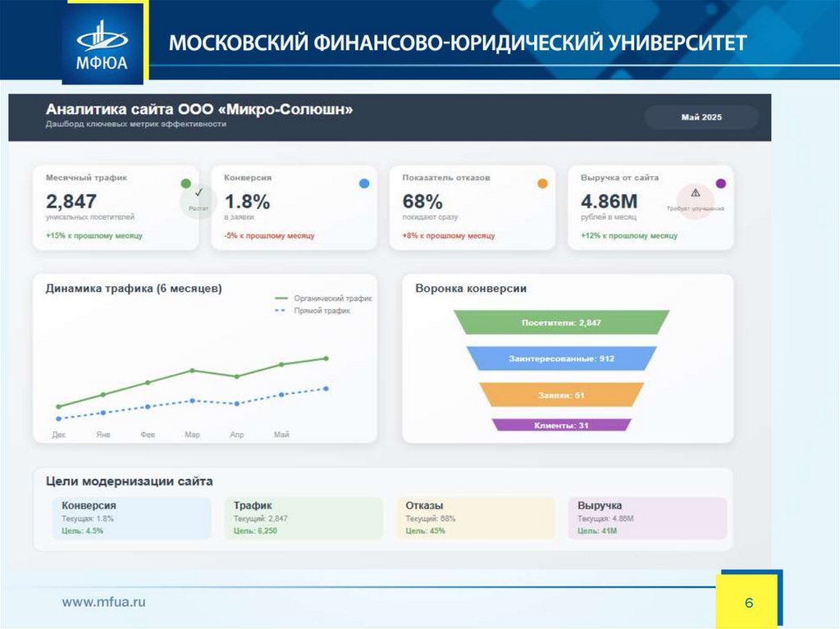Click the warning triangle Требует улучшения badge
The image size is (840, 629).
point(696,201)
